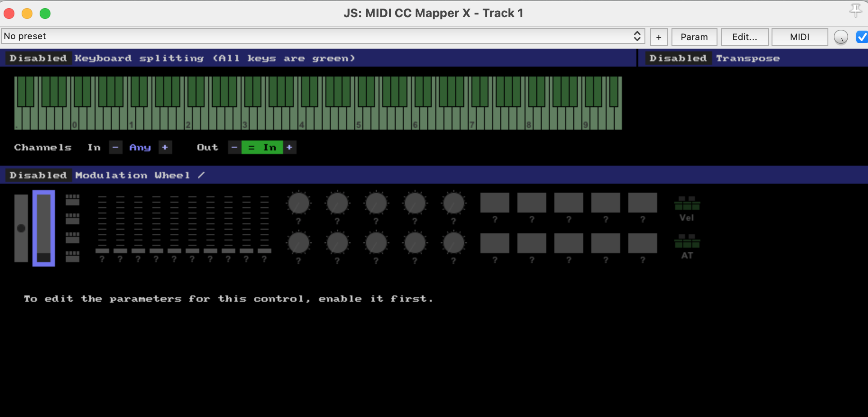Click the window title 'JS: MIDI CC Mapper X - Track 1'

[434, 13]
